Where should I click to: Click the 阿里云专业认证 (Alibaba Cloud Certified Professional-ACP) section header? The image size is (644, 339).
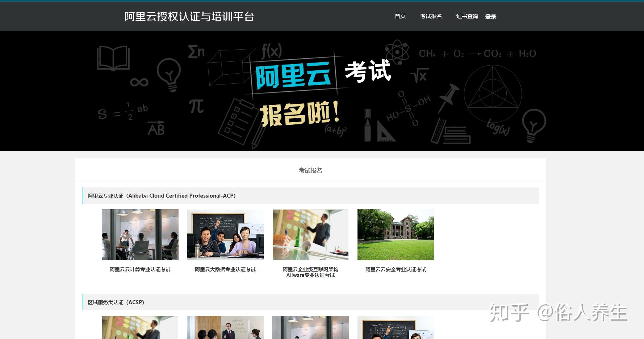click(311, 196)
